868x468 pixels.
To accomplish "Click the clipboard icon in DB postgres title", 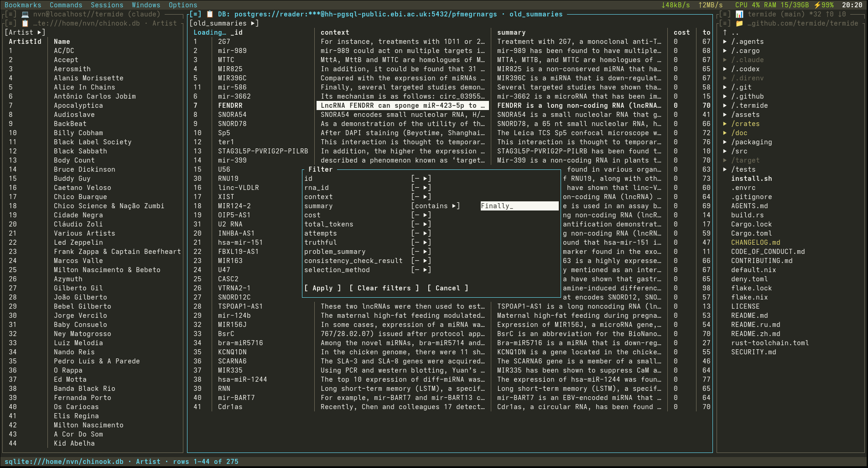I will (210, 14).
